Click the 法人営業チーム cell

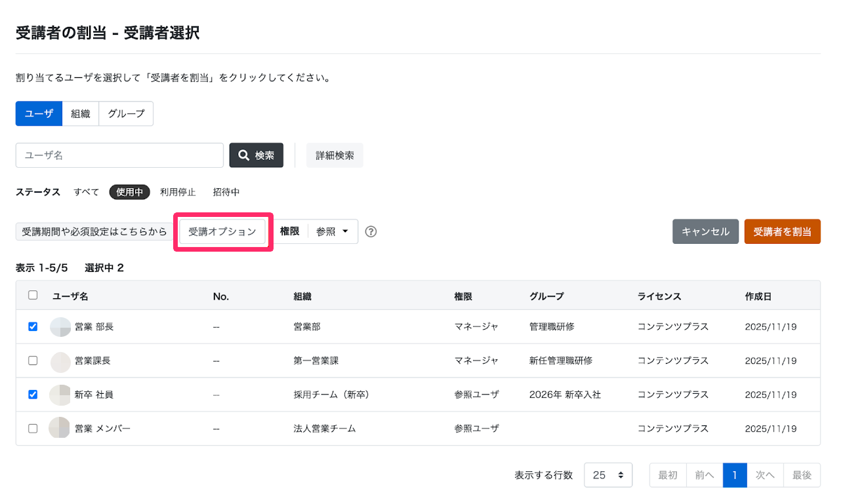(x=325, y=429)
